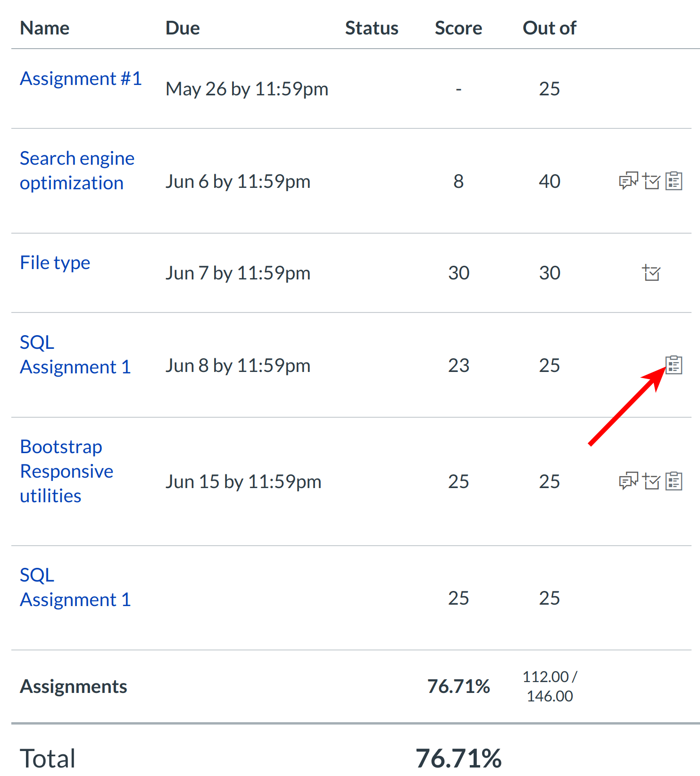The image size is (700, 776).
Task: Open SQL Assignment 1 due Jun 8
Action: tap(75, 354)
